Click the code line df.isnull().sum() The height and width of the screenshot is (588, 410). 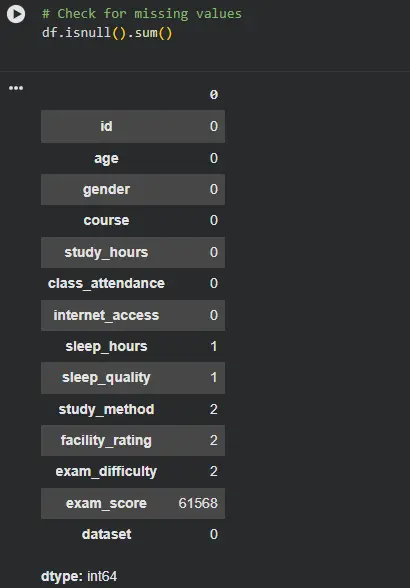(107, 33)
